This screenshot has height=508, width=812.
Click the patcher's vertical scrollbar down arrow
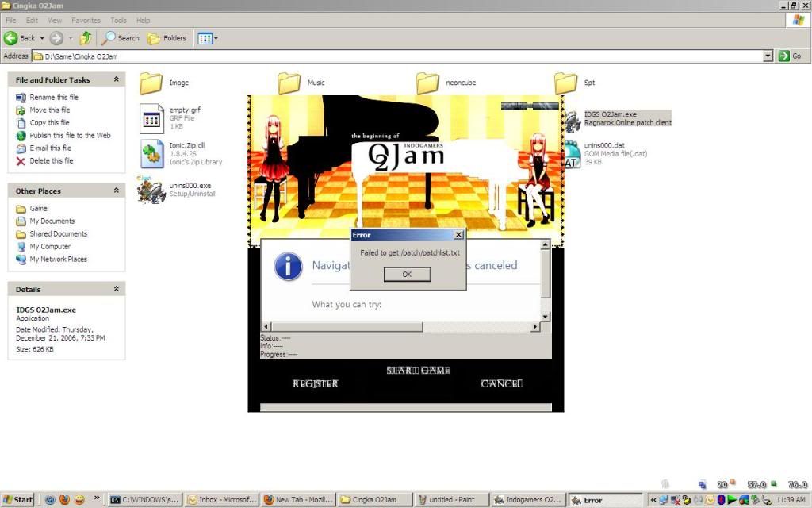coord(545,316)
